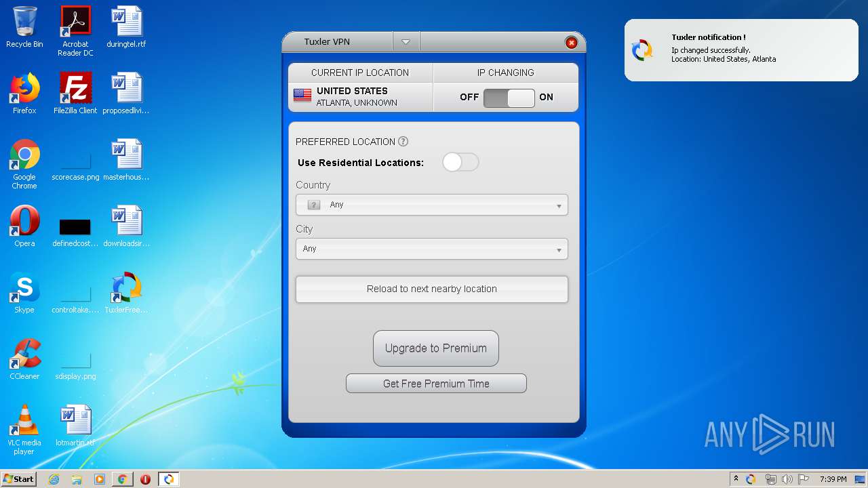Open Chrome from the taskbar
The image size is (868, 488).
(x=123, y=479)
